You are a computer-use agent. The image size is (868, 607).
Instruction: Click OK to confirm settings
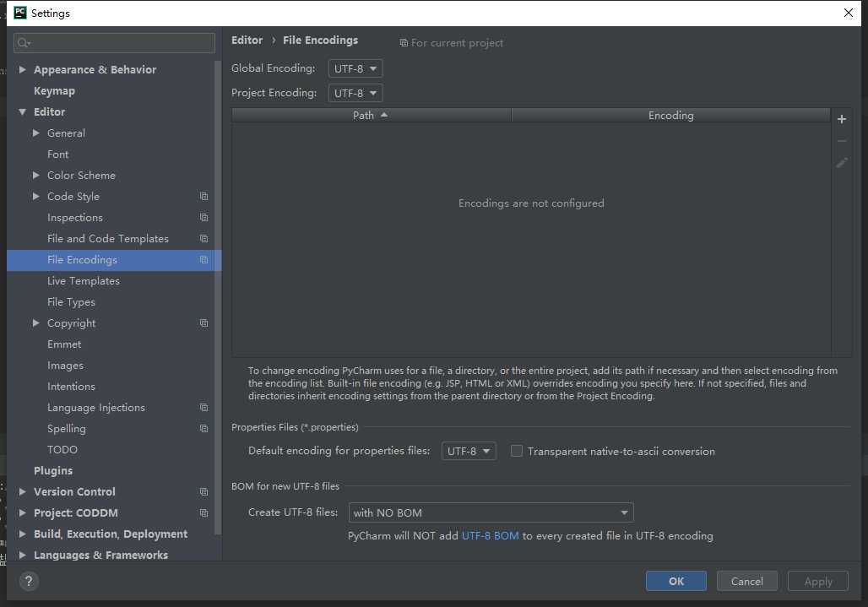tap(676, 581)
